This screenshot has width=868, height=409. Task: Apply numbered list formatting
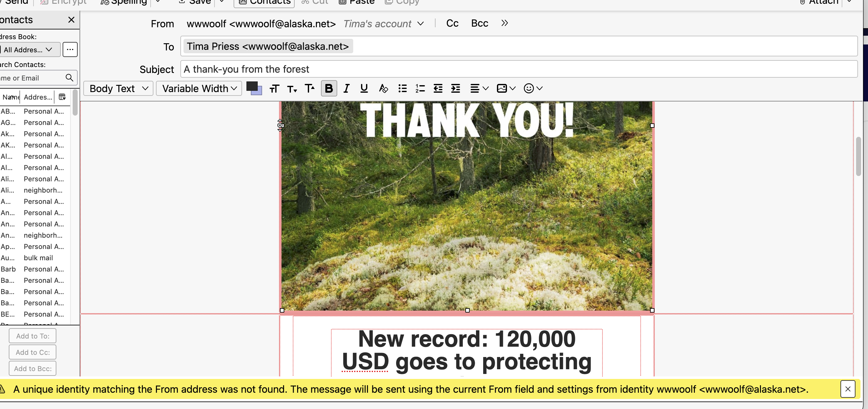click(420, 88)
